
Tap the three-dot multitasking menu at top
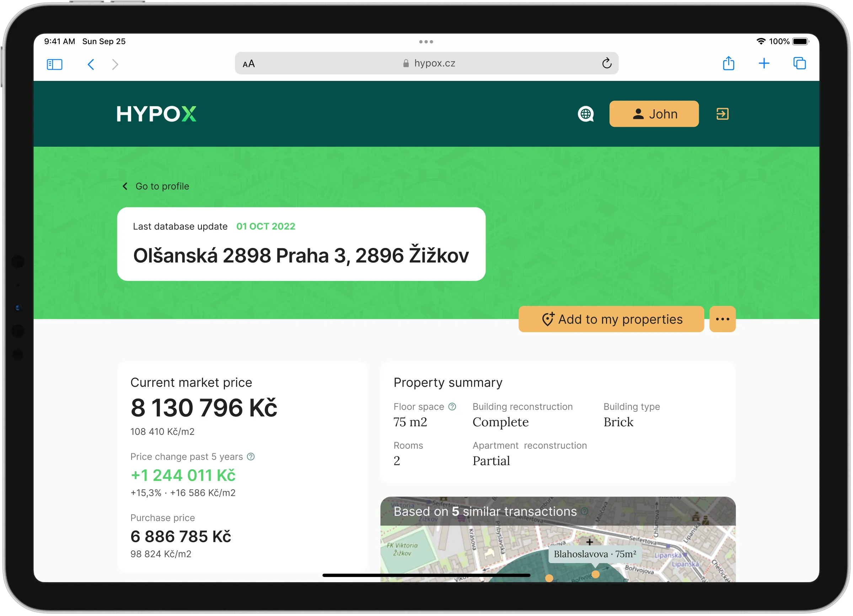click(426, 42)
